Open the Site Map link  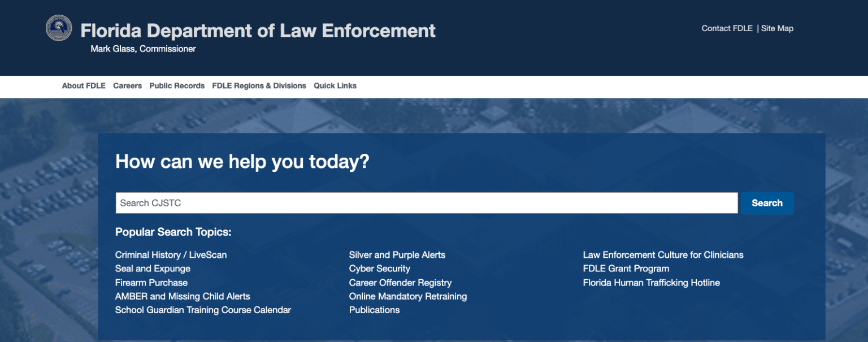pyautogui.click(x=777, y=28)
